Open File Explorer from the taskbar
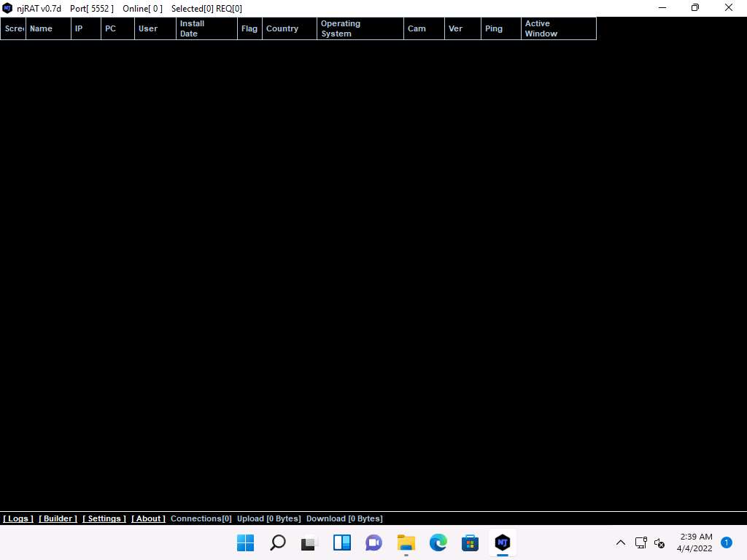This screenshot has width=747, height=560. 406,542
